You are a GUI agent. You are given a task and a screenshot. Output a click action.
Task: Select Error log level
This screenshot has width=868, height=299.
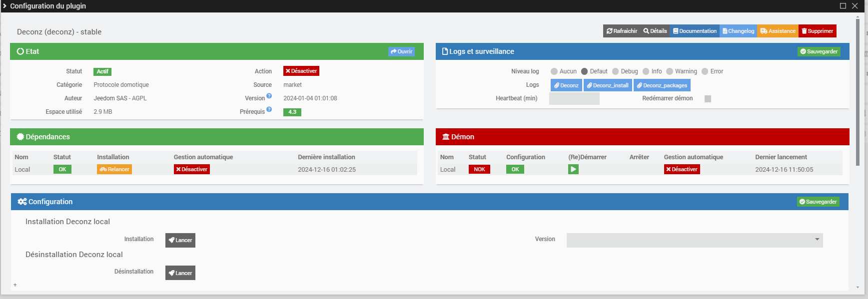(705, 71)
